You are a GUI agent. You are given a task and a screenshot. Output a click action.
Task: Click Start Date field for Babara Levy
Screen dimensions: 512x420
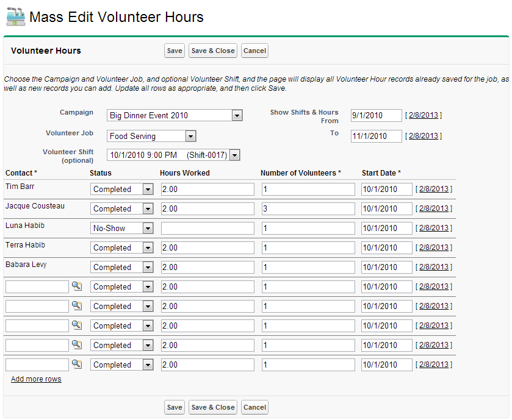point(387,268)
